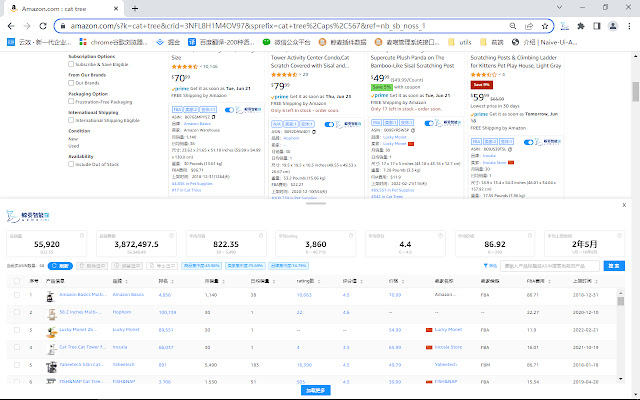Go back with the browser back arrow
Screen dimensions: 640x400
click(x=11, y=26)
